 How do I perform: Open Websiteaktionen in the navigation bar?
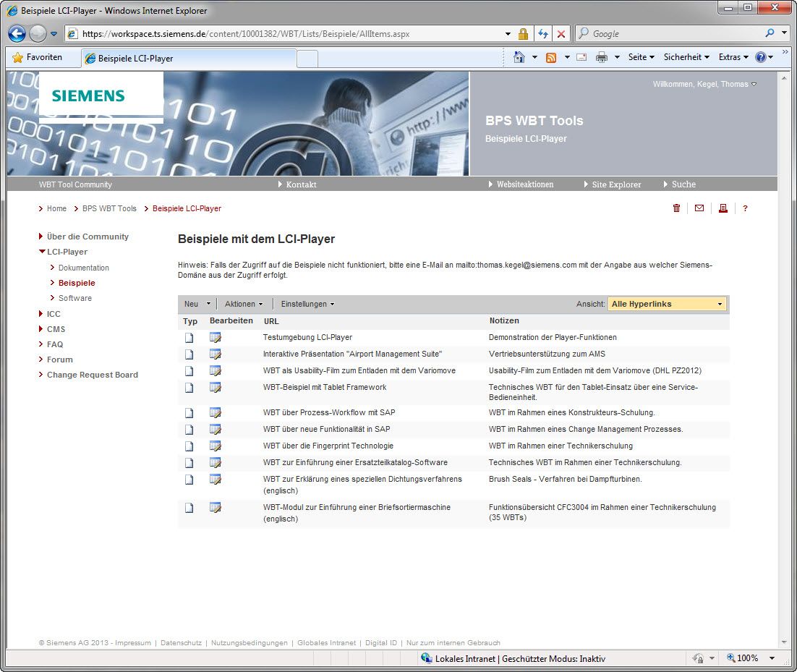coord(524,184)
